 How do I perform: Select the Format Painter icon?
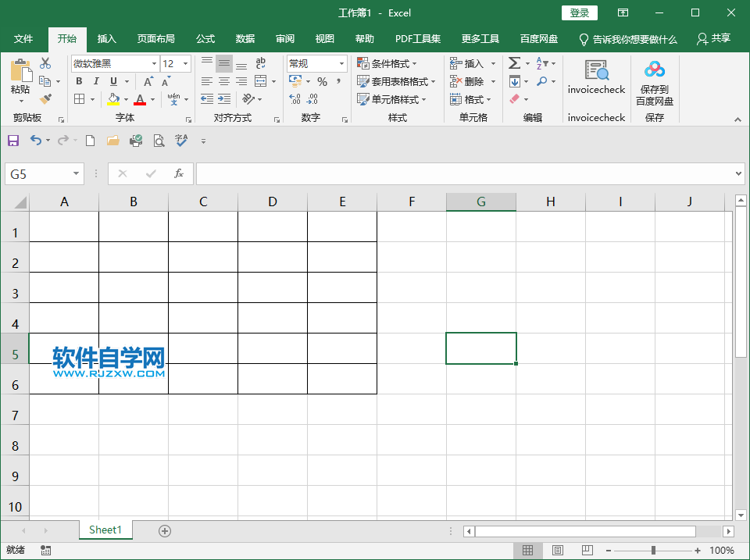[45, 99]
